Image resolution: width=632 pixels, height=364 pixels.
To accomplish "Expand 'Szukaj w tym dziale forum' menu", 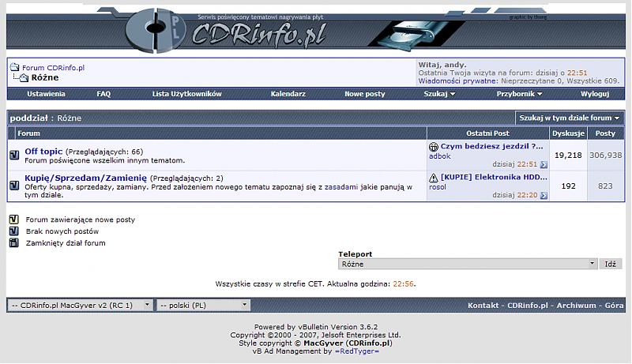I will click(569, 118).
